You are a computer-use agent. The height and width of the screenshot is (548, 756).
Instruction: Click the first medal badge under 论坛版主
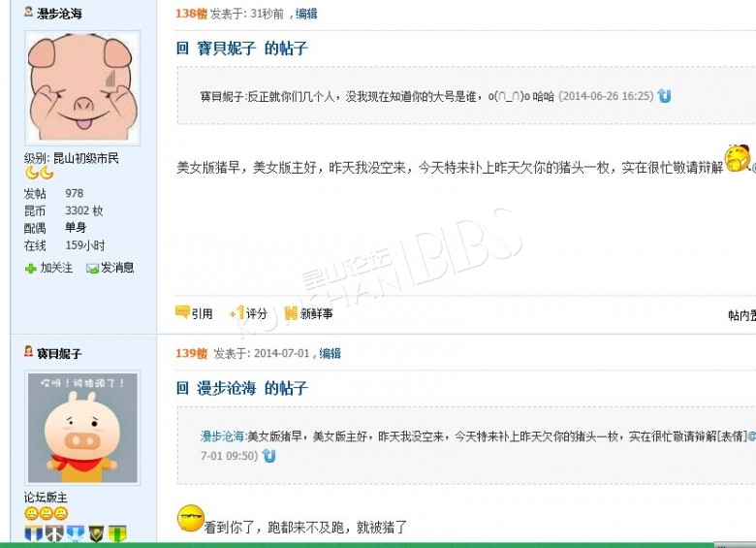pyautogui.click(x=33, y=533)
